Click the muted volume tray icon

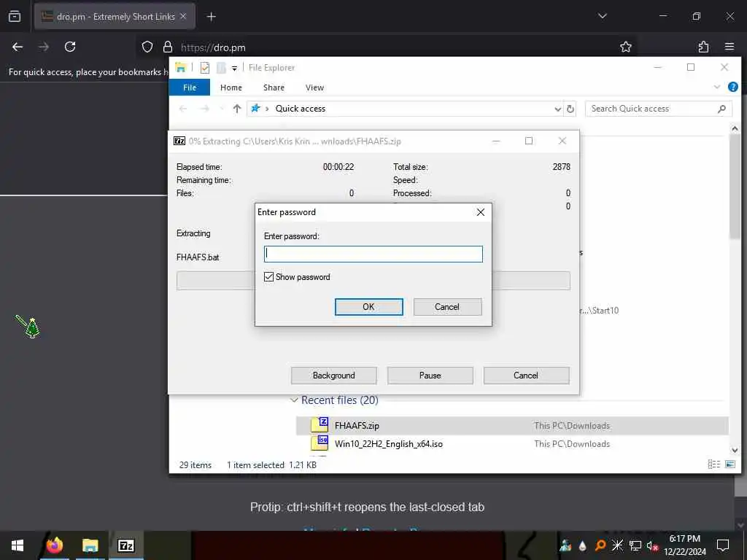coord(652,545)
